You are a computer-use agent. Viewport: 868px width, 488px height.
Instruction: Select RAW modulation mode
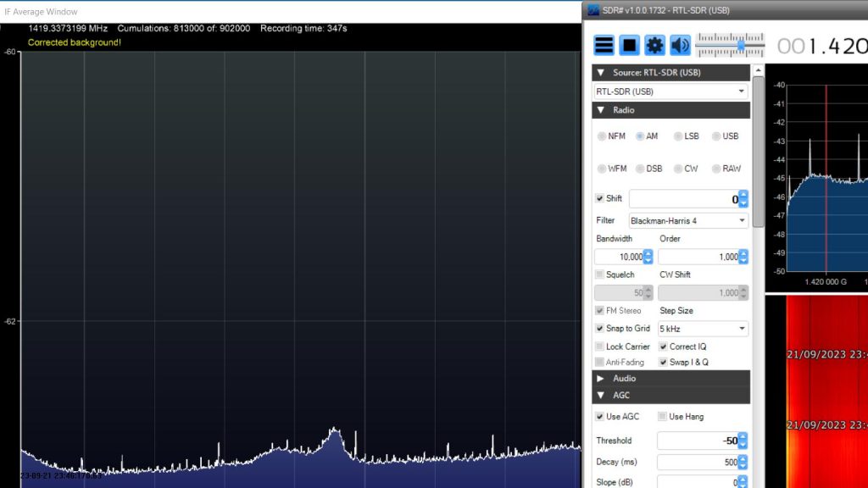click(x=726, y=169)
